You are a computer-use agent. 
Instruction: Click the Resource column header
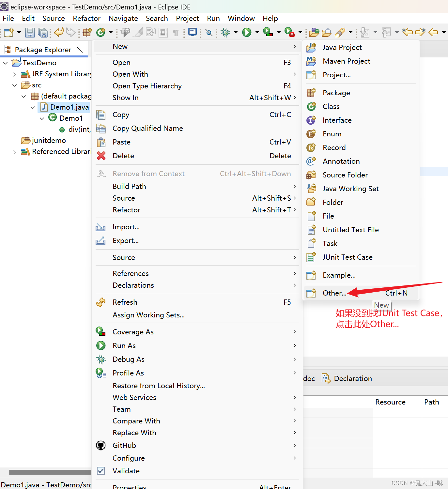(x=397, y=402)
